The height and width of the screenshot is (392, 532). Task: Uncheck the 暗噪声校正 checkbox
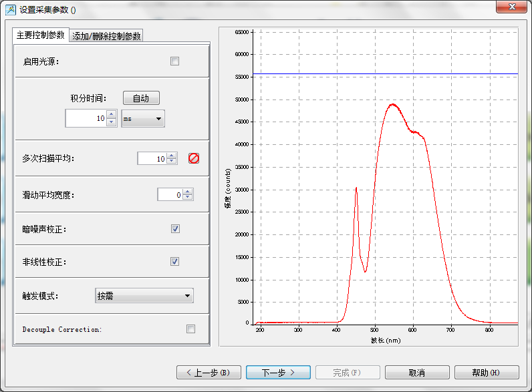point(175,228)
